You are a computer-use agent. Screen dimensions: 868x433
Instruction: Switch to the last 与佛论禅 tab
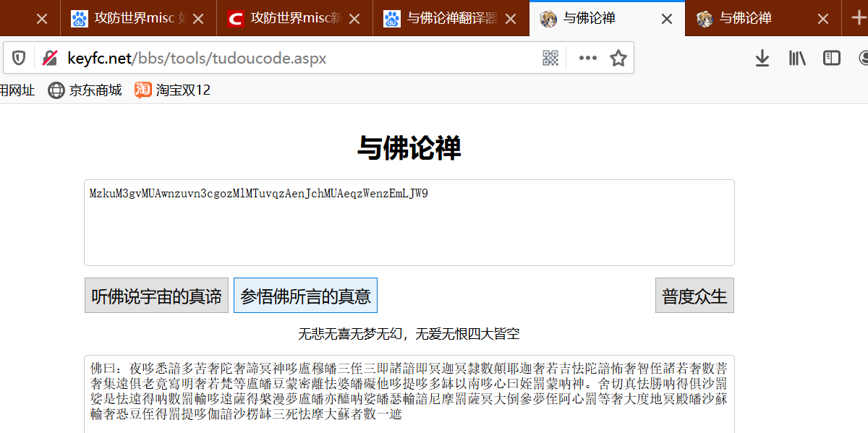[763, 18]
